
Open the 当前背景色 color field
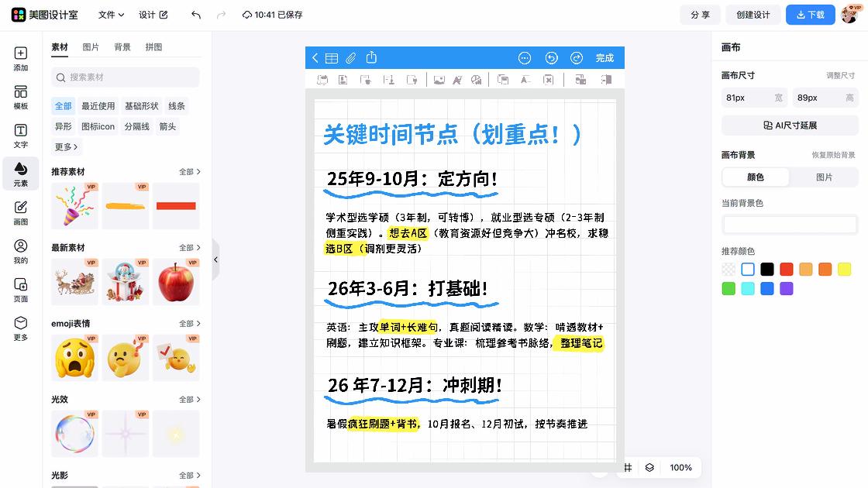[790, 224]
